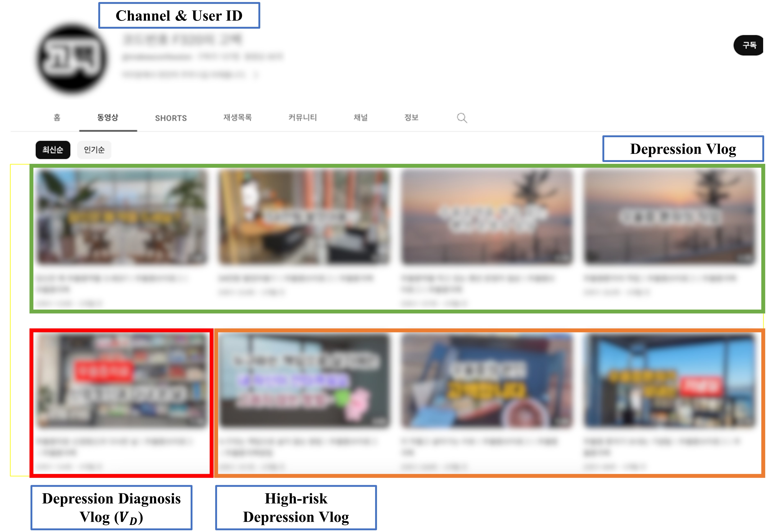The width and height of the screenshot is (774, 532).
Task: Open the SHORTS tab
Action: tap(171, 118)
